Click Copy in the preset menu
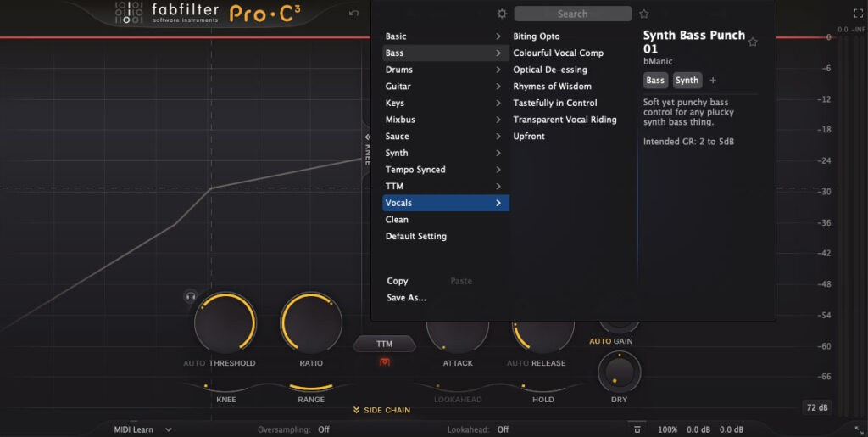This screenshot has width=868, height=437. click(397, 282)
